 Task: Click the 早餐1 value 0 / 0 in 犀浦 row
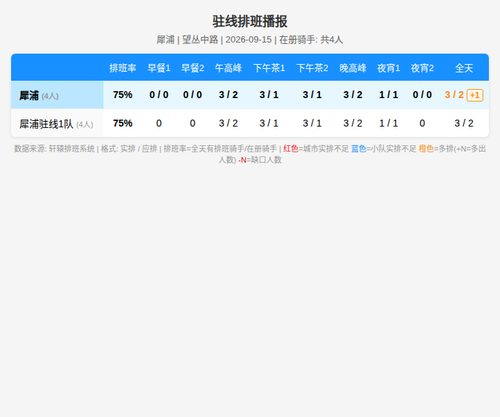coord(159,95)
